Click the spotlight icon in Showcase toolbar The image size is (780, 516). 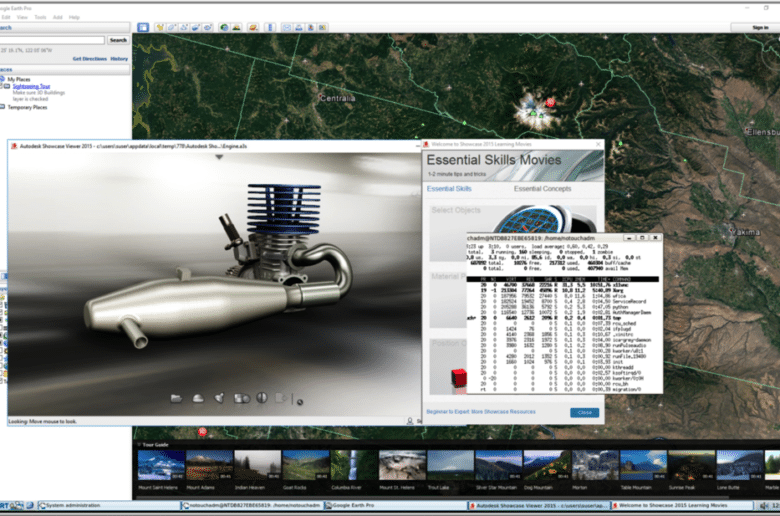[x=219, y=398]
